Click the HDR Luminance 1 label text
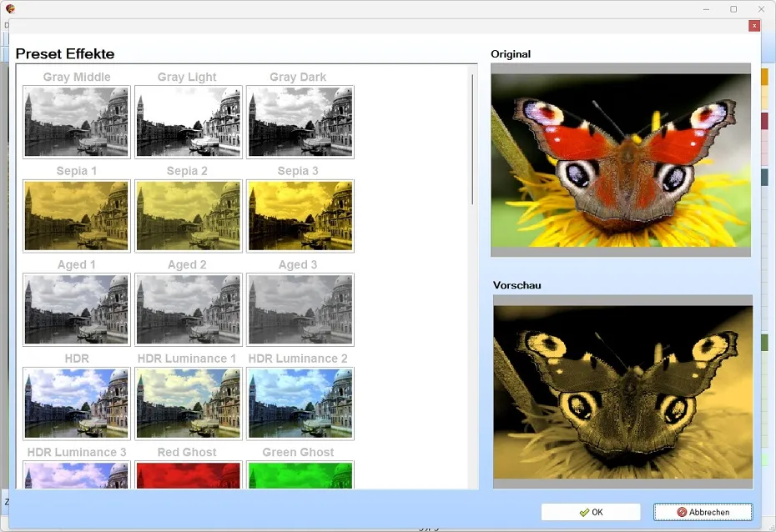 [x=187, y=359]
